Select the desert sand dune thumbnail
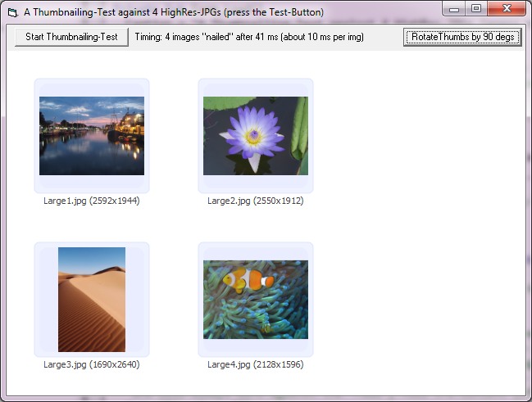532x402 pixels. [x=92, y=299]
